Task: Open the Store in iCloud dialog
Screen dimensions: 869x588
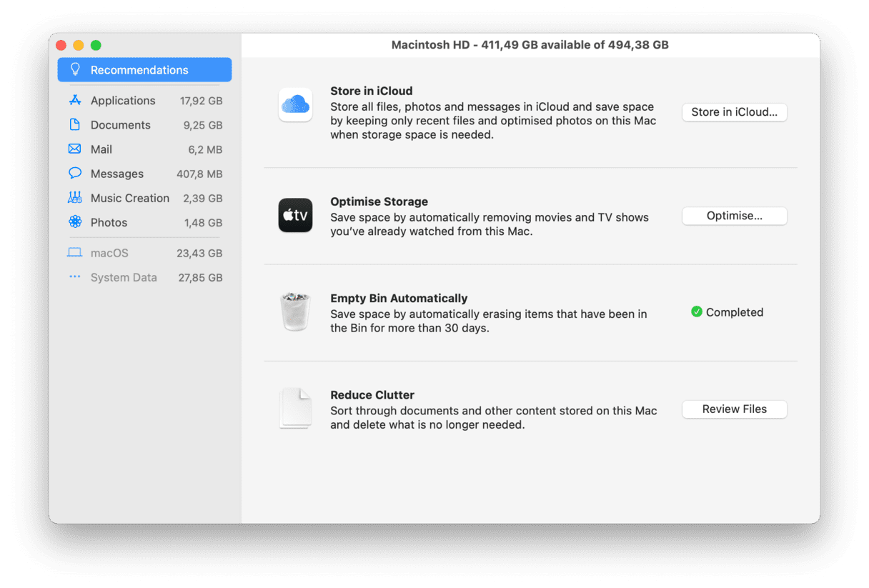Action: pyautogui.click(x=734, y=112)
